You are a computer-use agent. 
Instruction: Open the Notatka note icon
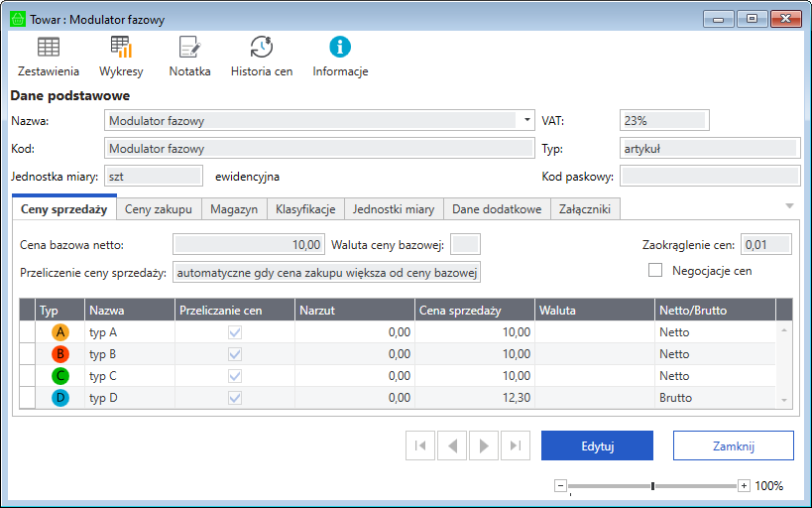coord(189,48)
